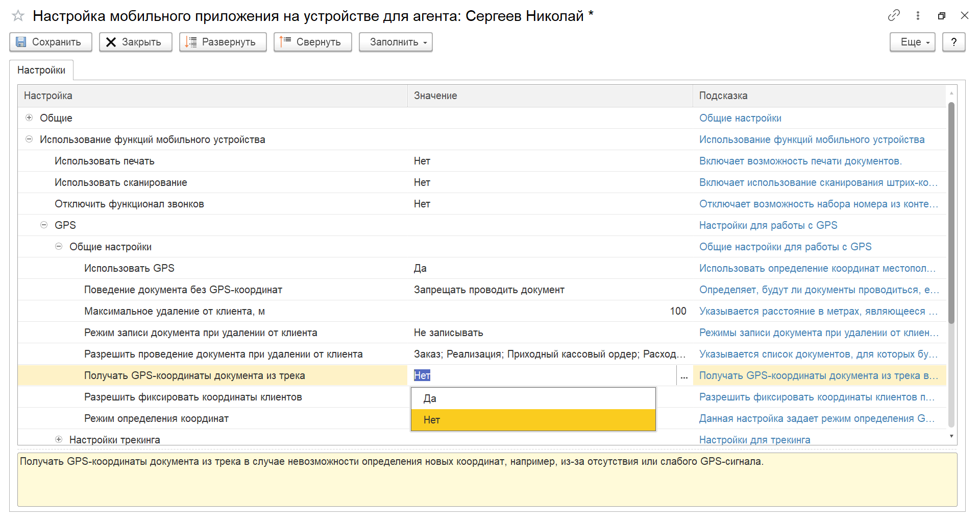980x520 pixels.
Task: Expand Настройки трекинга group
Action: (59, 439)
